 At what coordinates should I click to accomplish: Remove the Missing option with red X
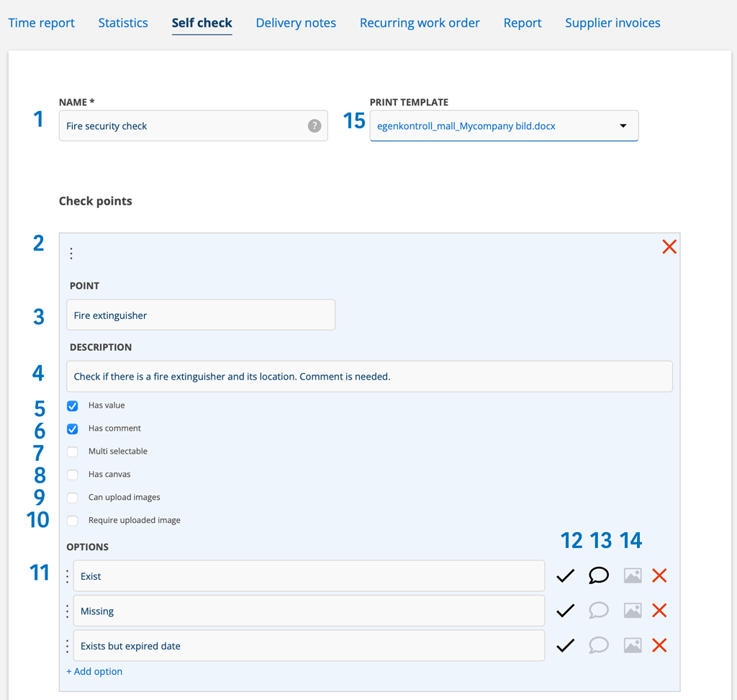point(659,611)
